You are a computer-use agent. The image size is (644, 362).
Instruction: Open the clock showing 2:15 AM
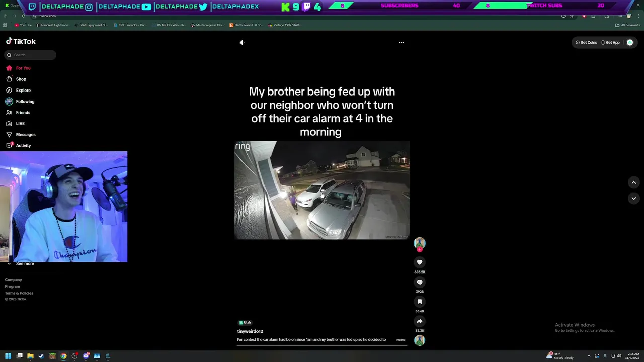632,356
